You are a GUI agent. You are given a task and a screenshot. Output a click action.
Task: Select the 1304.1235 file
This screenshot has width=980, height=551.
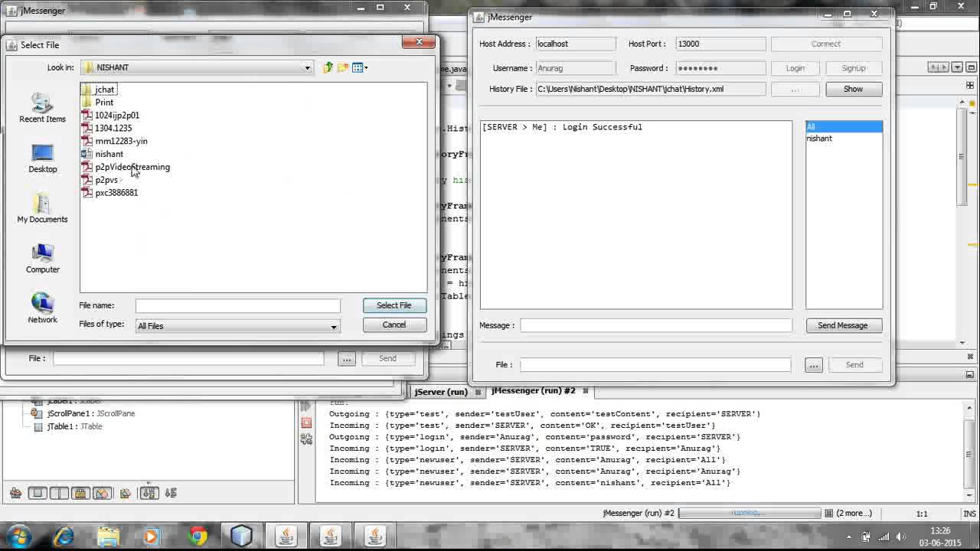click(x=107, y=129)
